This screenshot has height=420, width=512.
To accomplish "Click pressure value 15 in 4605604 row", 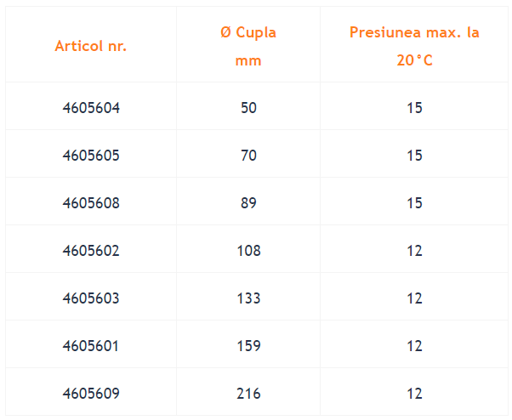I will [x=414, y=108].
